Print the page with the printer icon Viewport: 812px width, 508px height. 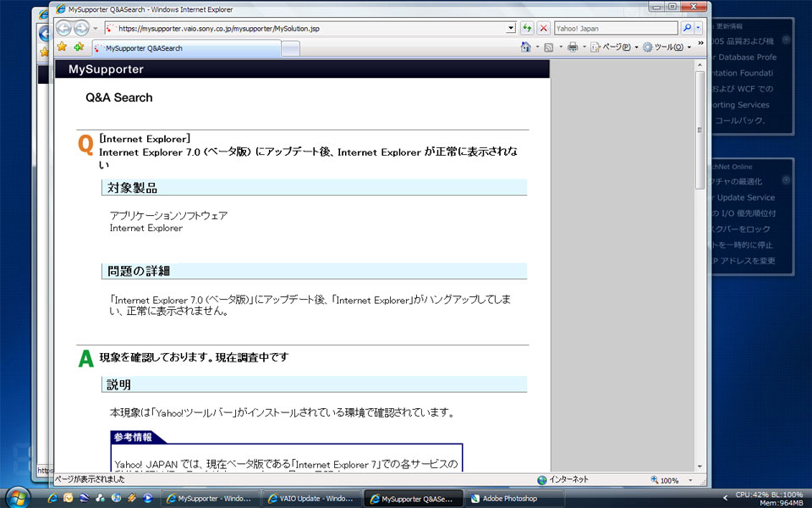pos(573,47)
